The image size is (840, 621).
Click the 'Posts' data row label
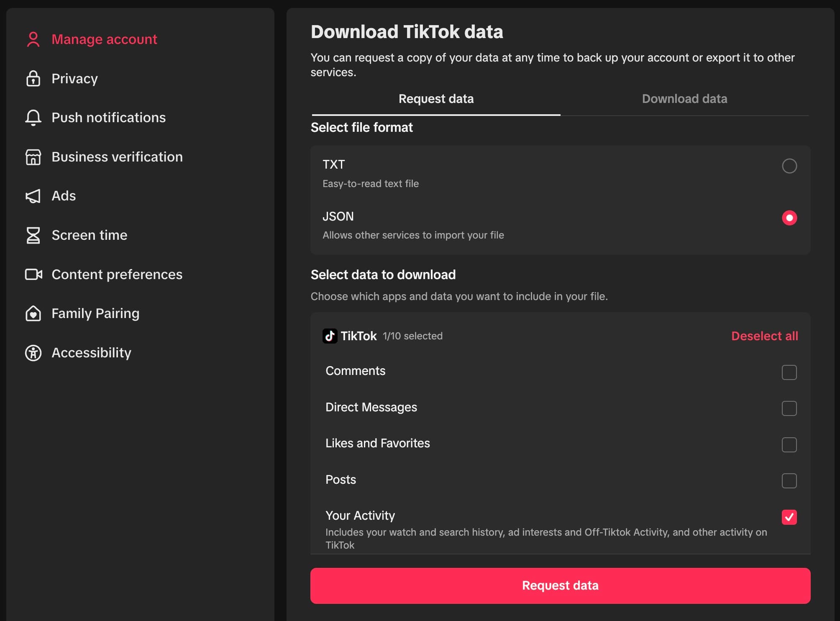[x=341, y=480]
